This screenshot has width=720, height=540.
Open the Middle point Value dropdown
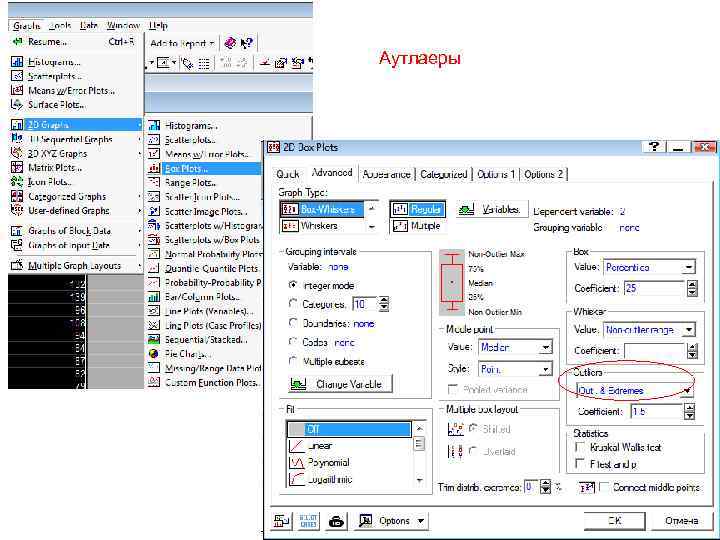[545, 347]
